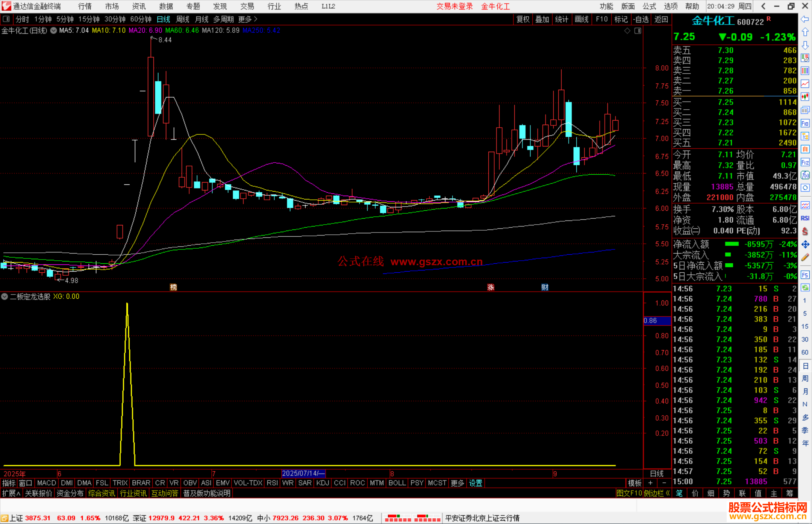The image size is (812, 524).
Task: Open the 资金分布 tab at the bottom
Action: [x=70, y=493]
